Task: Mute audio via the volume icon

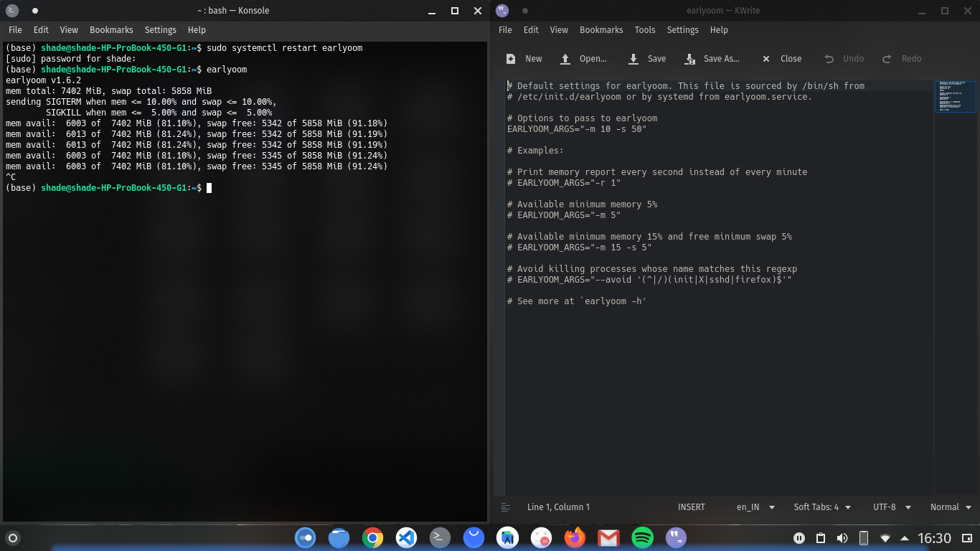Action: [x=841, y=537]
